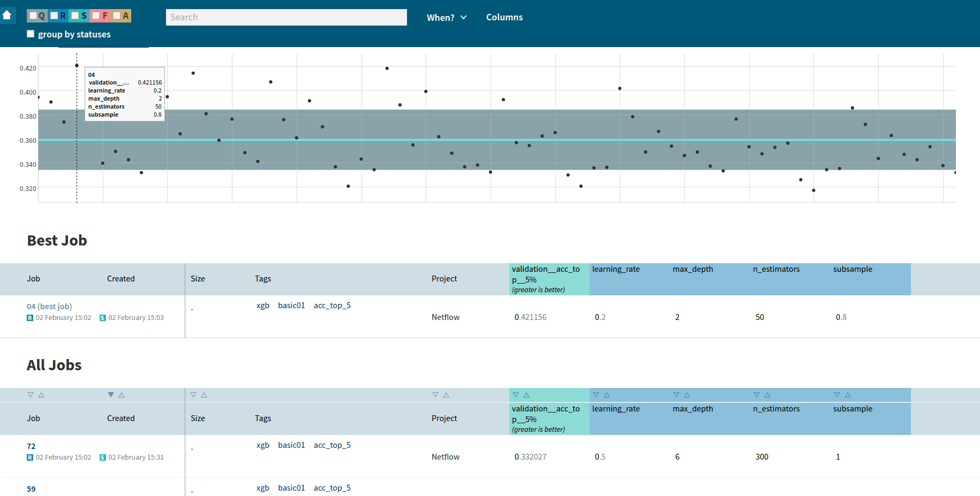Image resolution: width=980 pixels, height=496 pixels.
Task: Open the When? dropdown
Action: coord(447,18)
